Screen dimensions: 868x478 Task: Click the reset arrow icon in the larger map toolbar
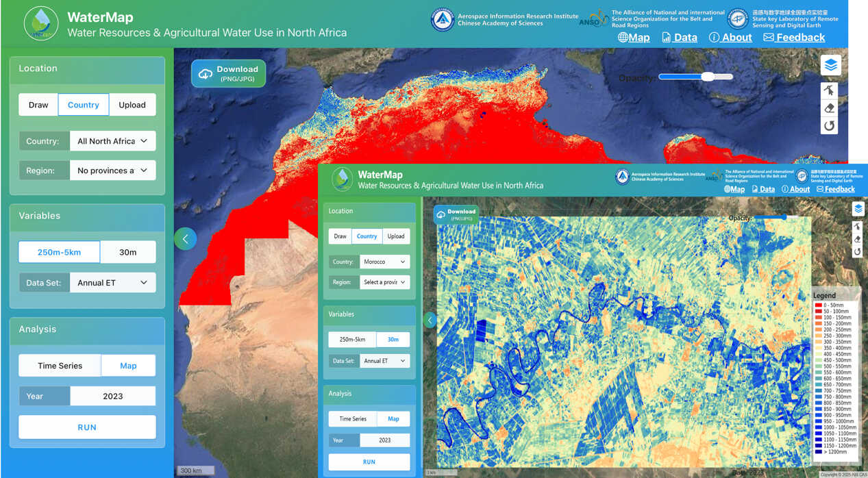click(829, 125)
